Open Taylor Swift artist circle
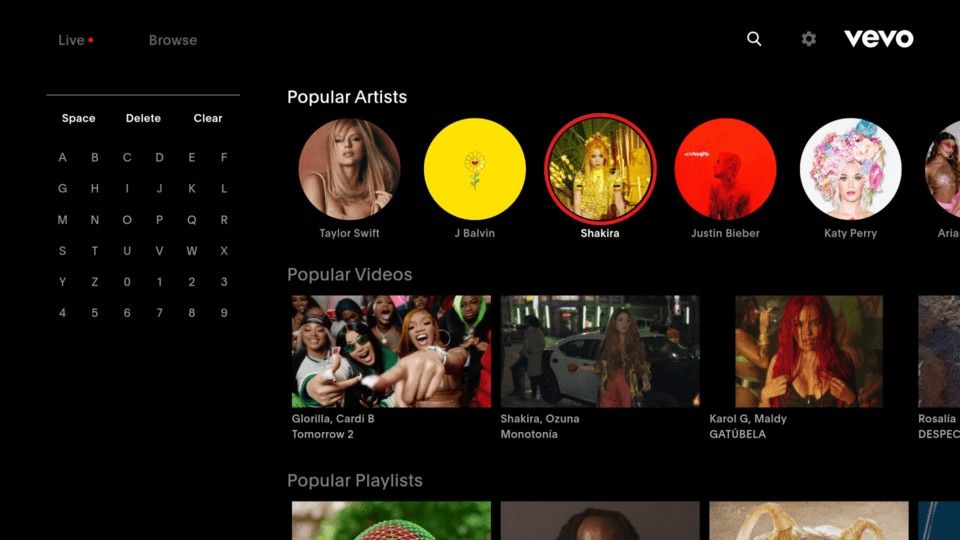Viewport: 960px width, 540px height. tap(349, 169)
